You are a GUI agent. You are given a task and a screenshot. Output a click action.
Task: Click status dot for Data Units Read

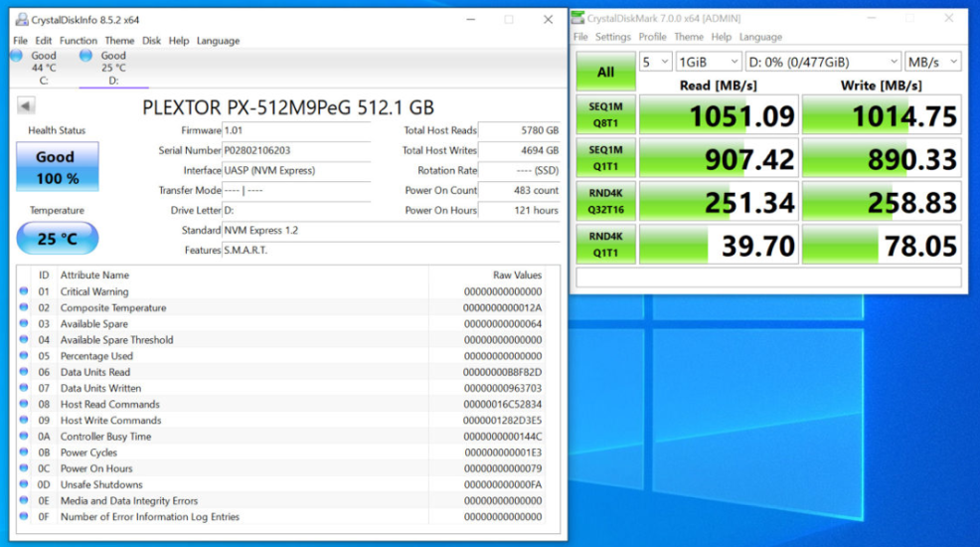[x=24, y=371]
